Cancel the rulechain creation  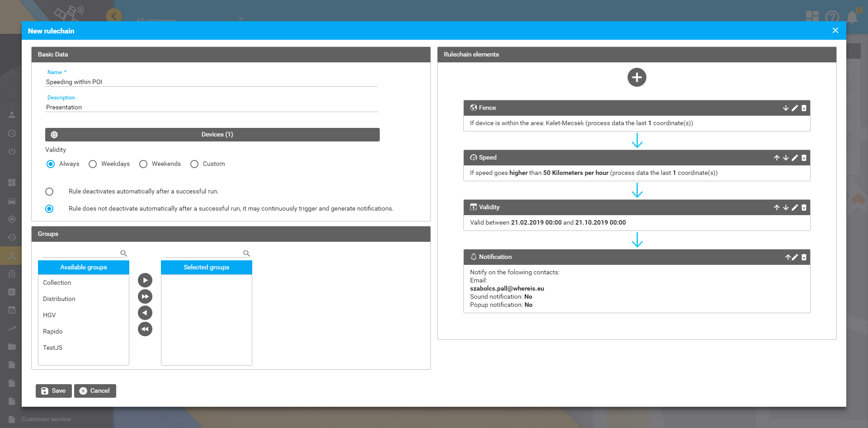(x=95, y=391)
